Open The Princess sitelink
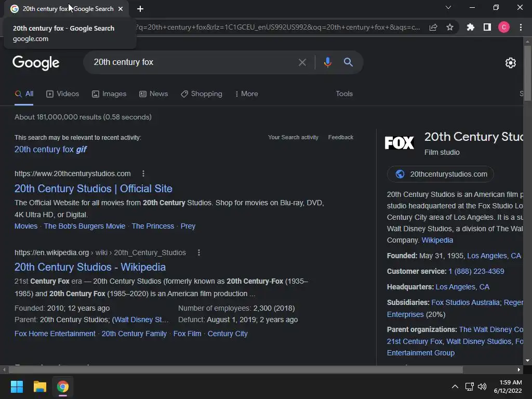 tap(153, 227)
